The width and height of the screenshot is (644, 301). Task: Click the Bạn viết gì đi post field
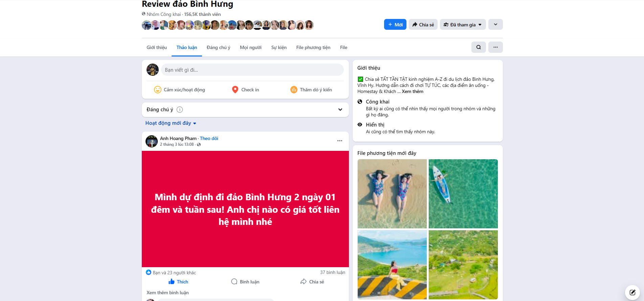pos(252,70)
